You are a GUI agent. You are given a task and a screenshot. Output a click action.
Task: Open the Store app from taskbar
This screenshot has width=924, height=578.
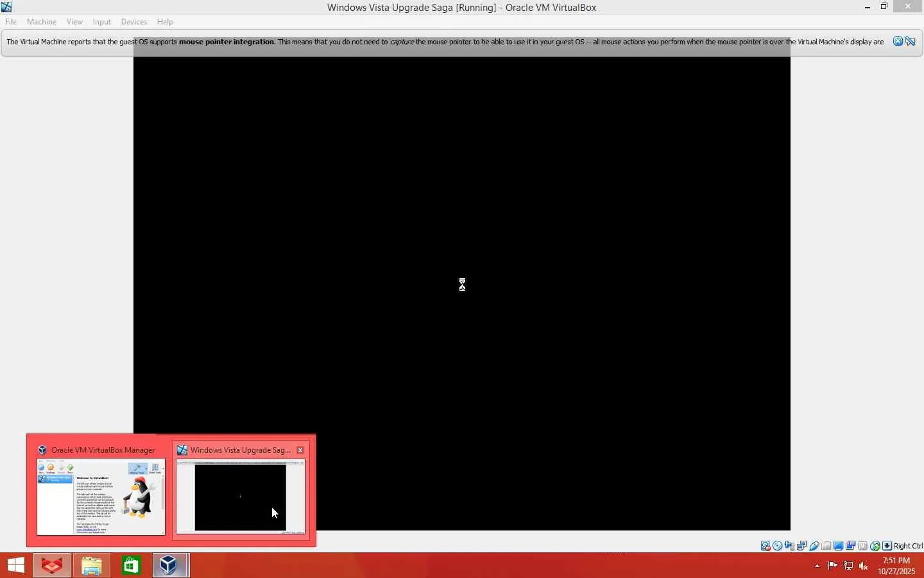[x=132, y=565]
